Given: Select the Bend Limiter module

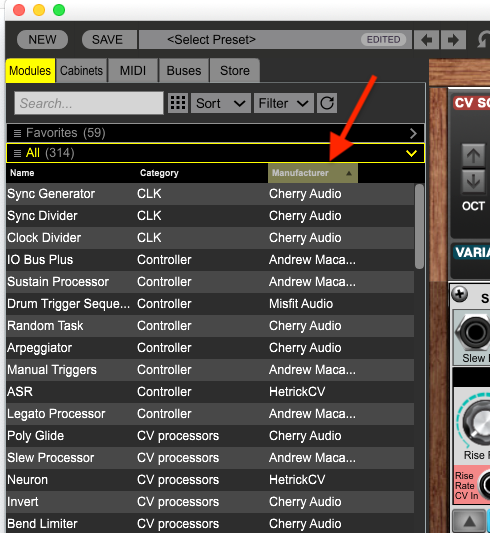Looking at the screenshot, I should coord(210,523).
